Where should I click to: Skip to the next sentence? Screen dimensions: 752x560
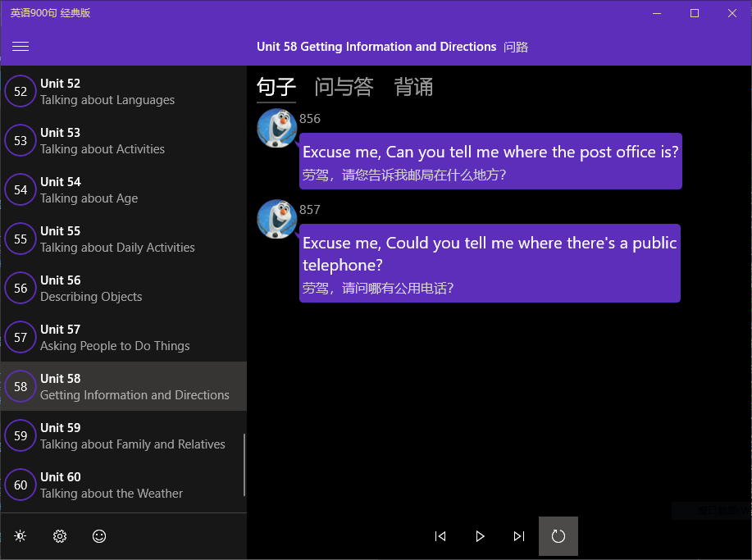point(519,536)
